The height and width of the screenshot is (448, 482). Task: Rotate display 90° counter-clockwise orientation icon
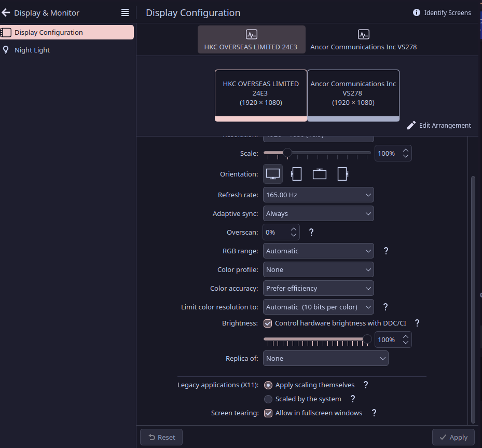pyautogui.click(x=296, y=174)
